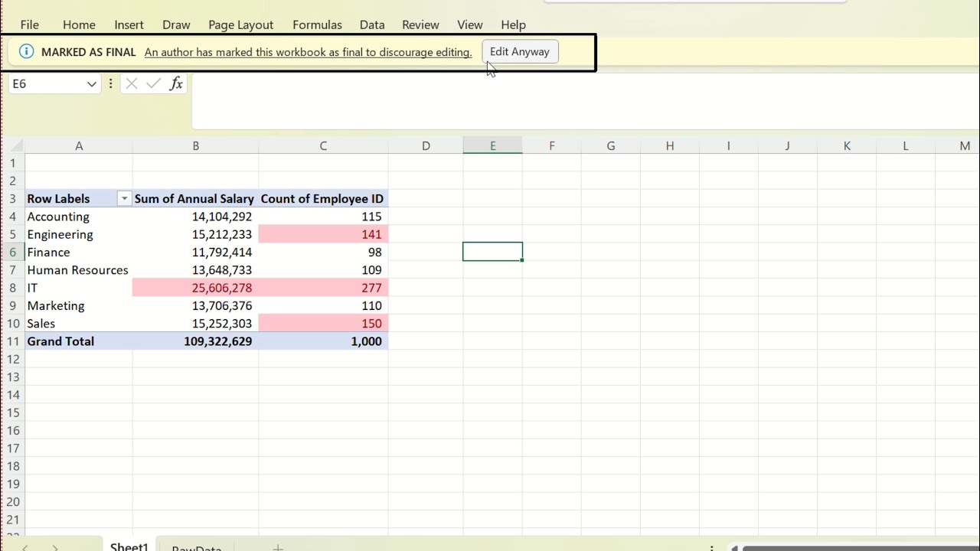Add a new worksheet with the plus icon
The width and height of the screenshot is (980, 551).
tap(278, 546)
